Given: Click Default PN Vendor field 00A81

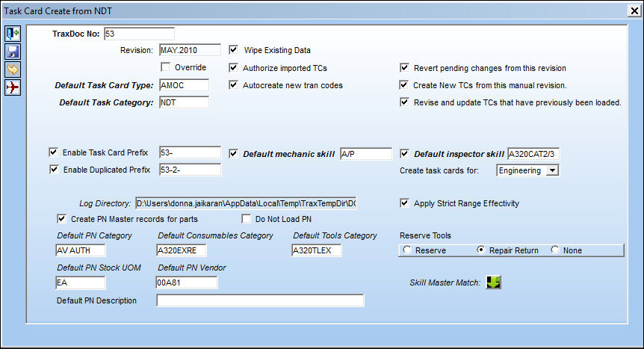Looking at the screenshot, I should [187, 282].
